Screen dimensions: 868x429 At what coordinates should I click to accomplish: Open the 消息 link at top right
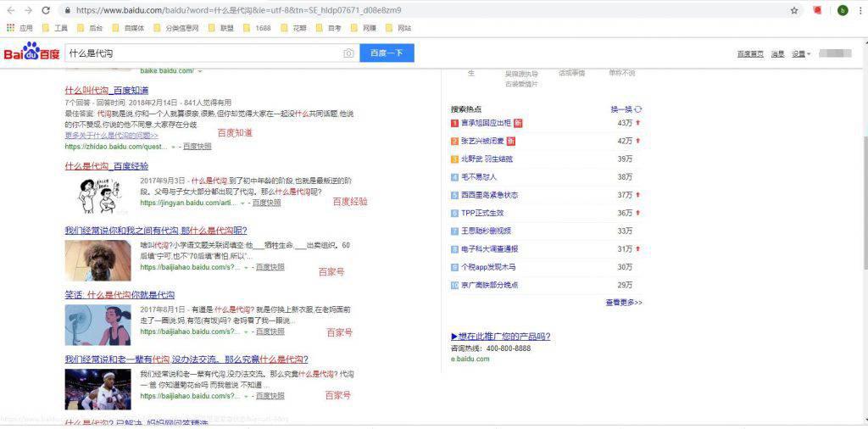pos(778,53)
